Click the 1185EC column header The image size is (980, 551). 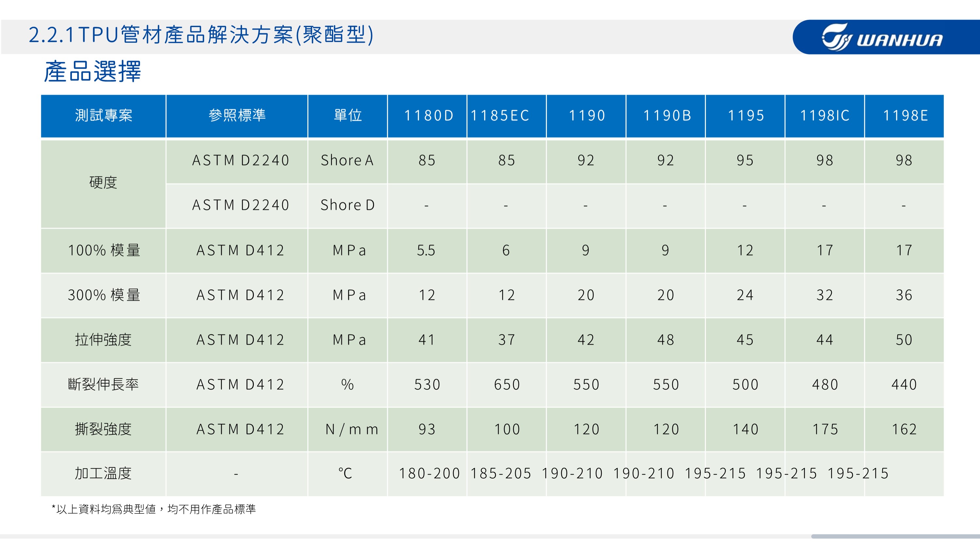tap(500, 116)
